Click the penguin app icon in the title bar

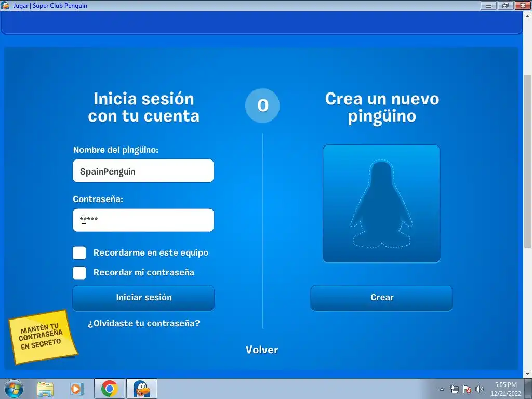5,5
